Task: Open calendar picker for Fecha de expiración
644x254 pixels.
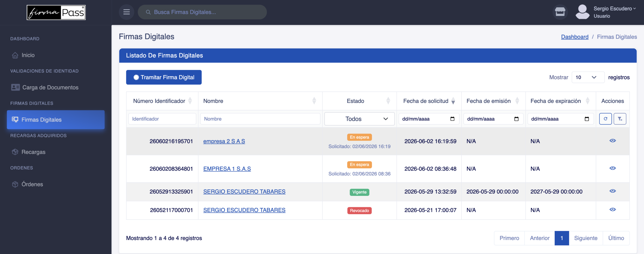Action: 587,119
